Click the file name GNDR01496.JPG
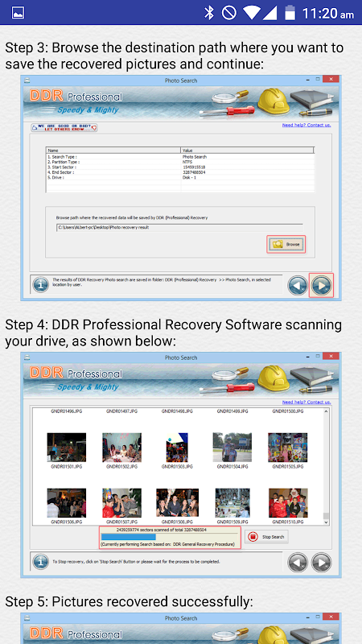362x644 pixels. (67, 411)
